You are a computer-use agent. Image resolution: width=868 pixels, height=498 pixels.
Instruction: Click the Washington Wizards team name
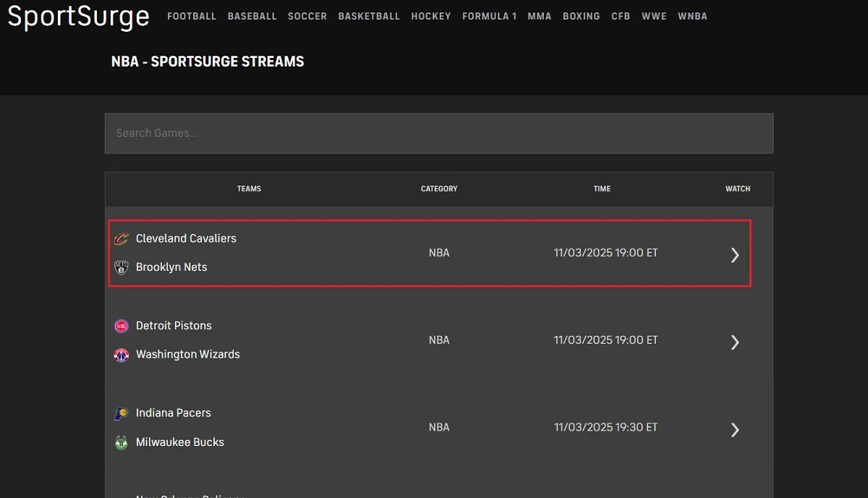click(188, 354)
